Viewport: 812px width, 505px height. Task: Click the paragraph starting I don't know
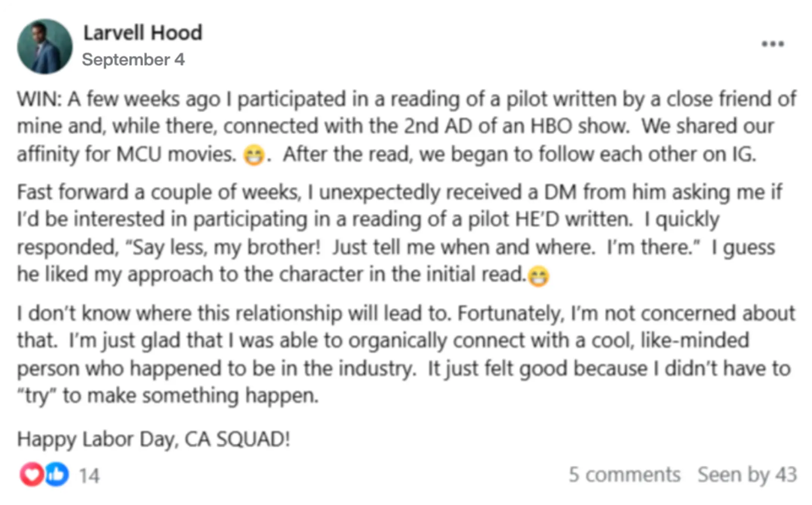point(406,354)
